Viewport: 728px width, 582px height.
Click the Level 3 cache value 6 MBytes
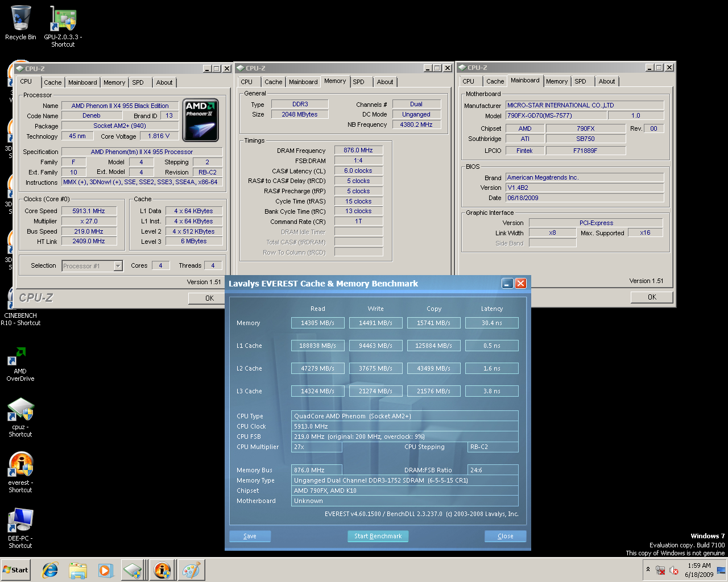tap(194, 241)
